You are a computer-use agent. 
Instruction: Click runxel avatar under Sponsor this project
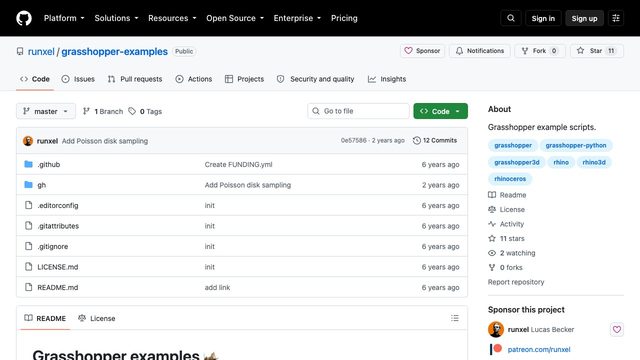coord(496,329)
